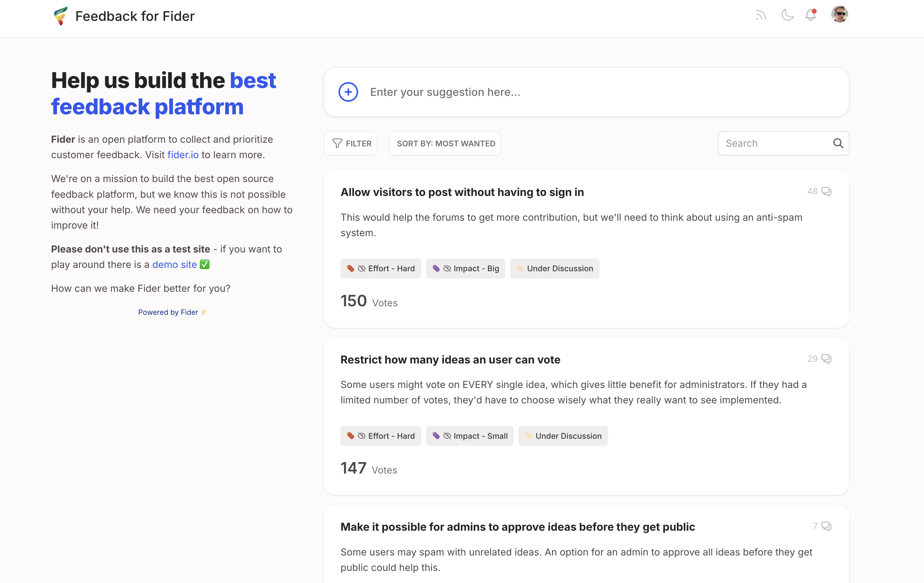The width and height of the screenshot is (924, 583).
Task: Click the Fider logo icon
Action: tap(61, 16)
